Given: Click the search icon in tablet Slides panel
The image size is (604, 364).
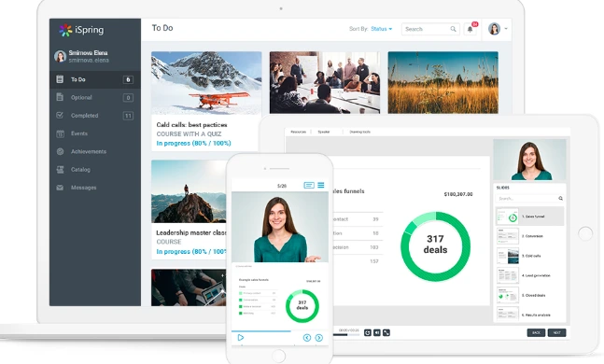Looking at the screenshot, I should (x=560, y=199).
